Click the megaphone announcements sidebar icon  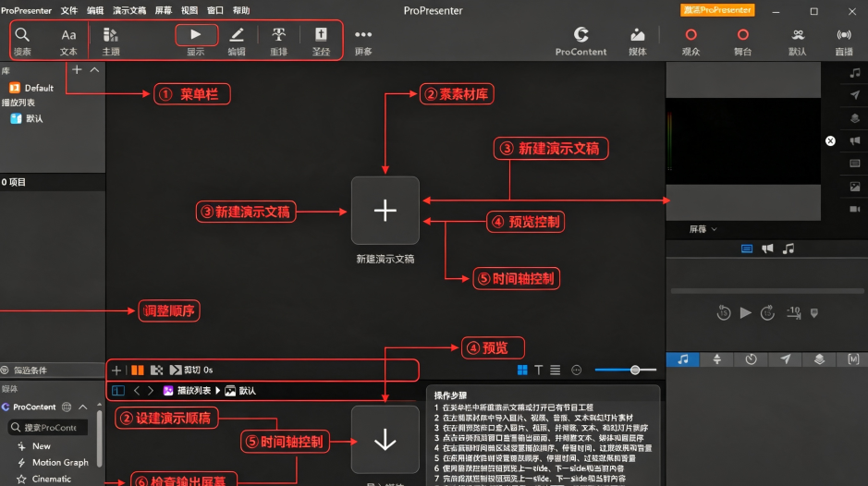[x=855, y=140]
